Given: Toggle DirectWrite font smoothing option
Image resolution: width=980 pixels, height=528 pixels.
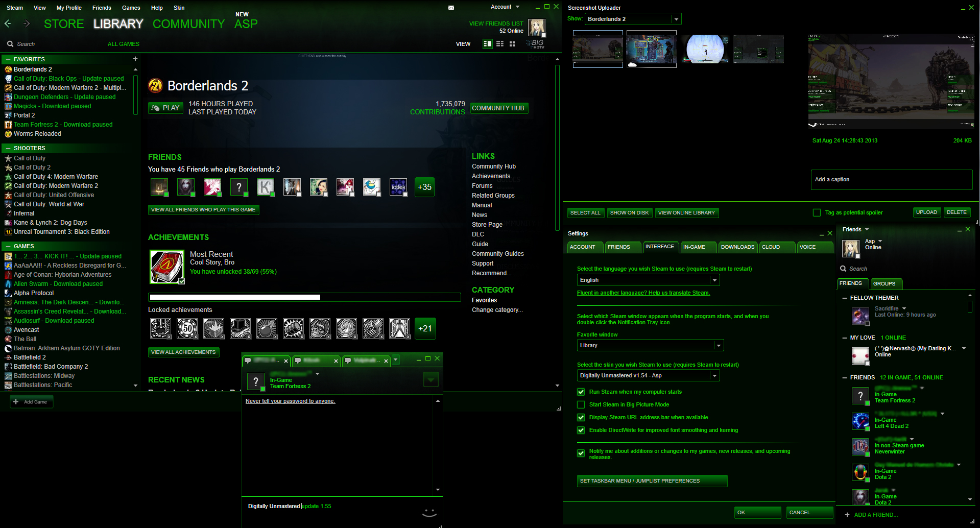Looking at the screenshot, I should click(581, 430).
